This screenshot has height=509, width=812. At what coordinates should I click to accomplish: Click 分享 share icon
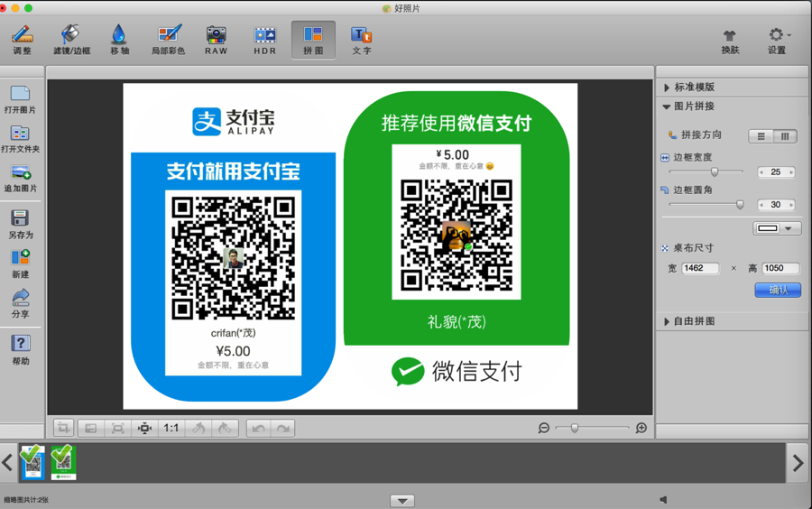pyautogui.click(x=20, y=303)
